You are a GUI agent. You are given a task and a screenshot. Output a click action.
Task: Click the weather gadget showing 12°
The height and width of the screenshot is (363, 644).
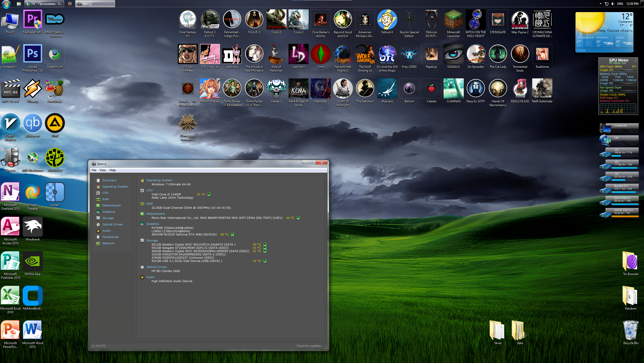click(x=604, y=32)
